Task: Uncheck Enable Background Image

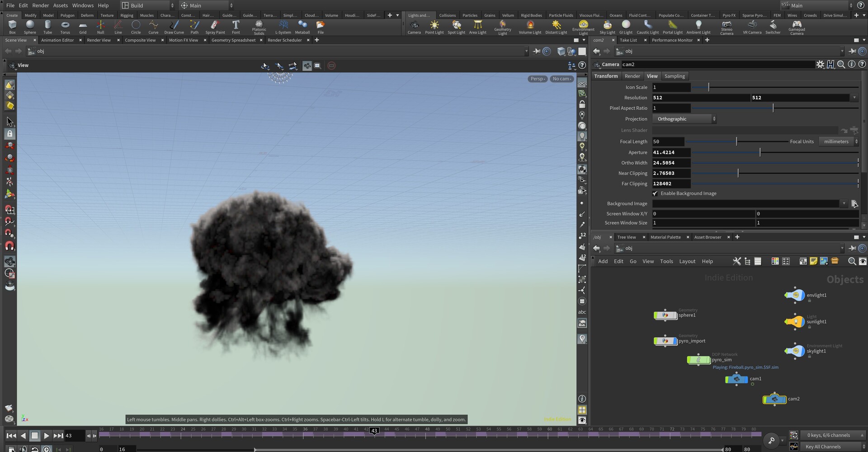Action: 655,193
